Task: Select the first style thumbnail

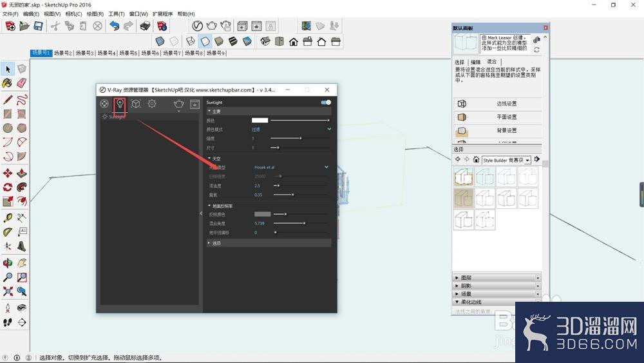Action: pyautogui.click(x=464, y=177)
